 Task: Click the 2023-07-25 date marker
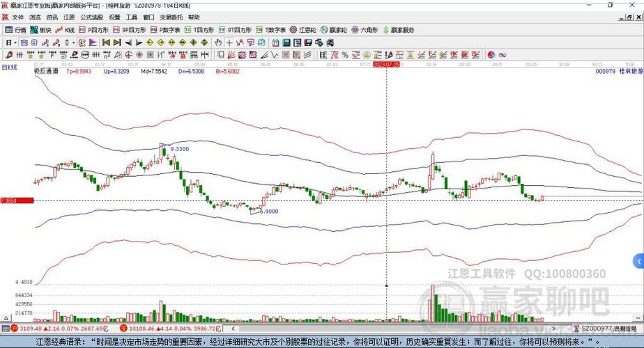386,65
